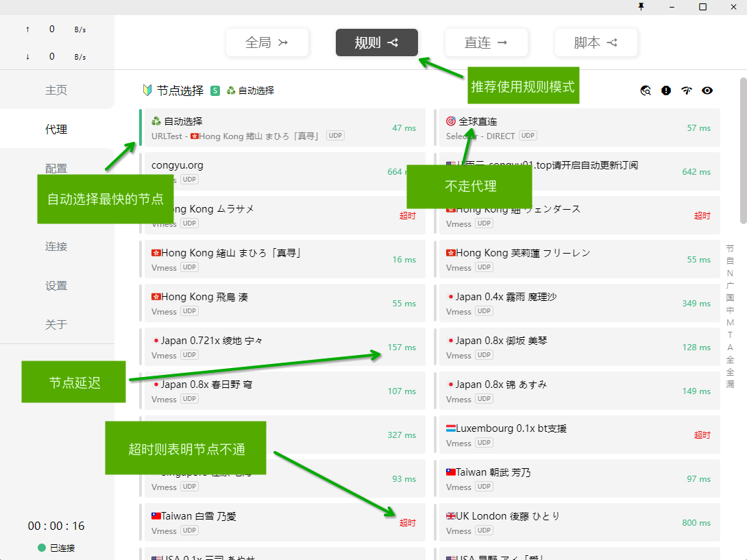Switch to 脚本 script mode
Image resolution: width=747 pixels, height=560 pixels.
tap(596, 42)
